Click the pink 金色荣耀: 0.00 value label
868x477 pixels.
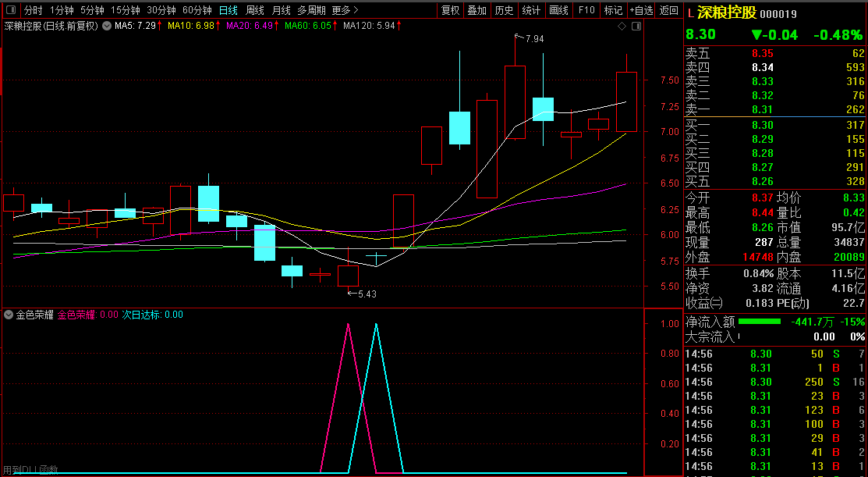tap(88, 315)
